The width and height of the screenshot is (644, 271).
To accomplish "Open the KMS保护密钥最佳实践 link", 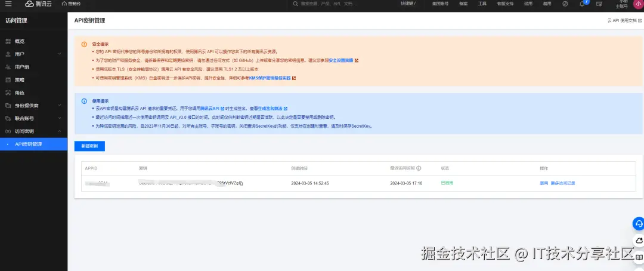I will (x=270, y=78).
